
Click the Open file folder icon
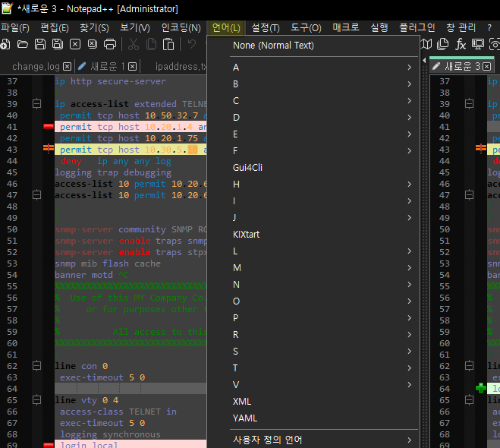point(22,44)
